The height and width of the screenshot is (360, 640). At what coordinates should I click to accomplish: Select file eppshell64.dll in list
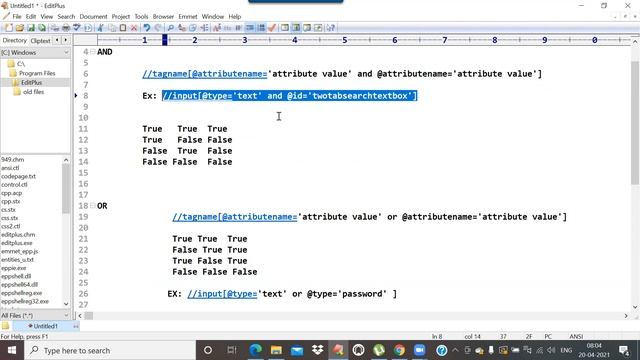19,284
